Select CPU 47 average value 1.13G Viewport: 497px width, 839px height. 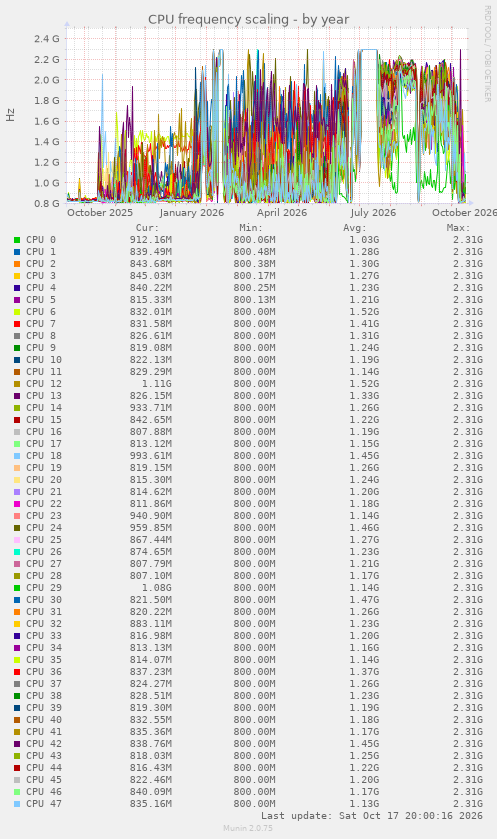(364, 803)
